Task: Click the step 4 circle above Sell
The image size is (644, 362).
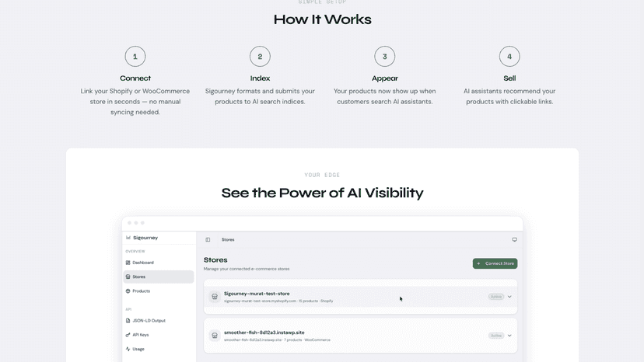Action: click(x=509, y=57)
